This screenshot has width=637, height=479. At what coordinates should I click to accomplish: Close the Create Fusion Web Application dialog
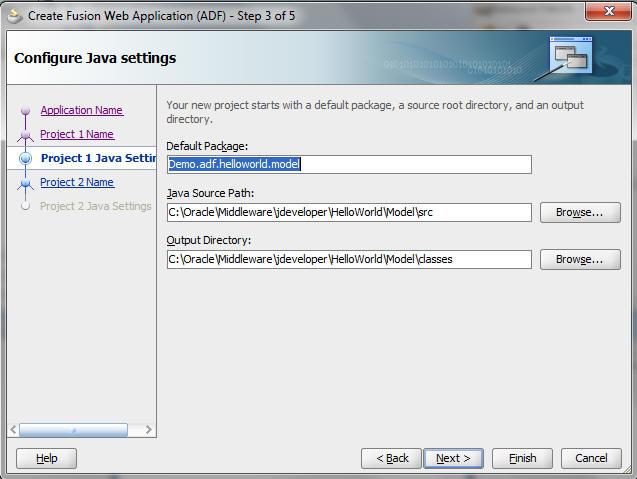[609, 11]
